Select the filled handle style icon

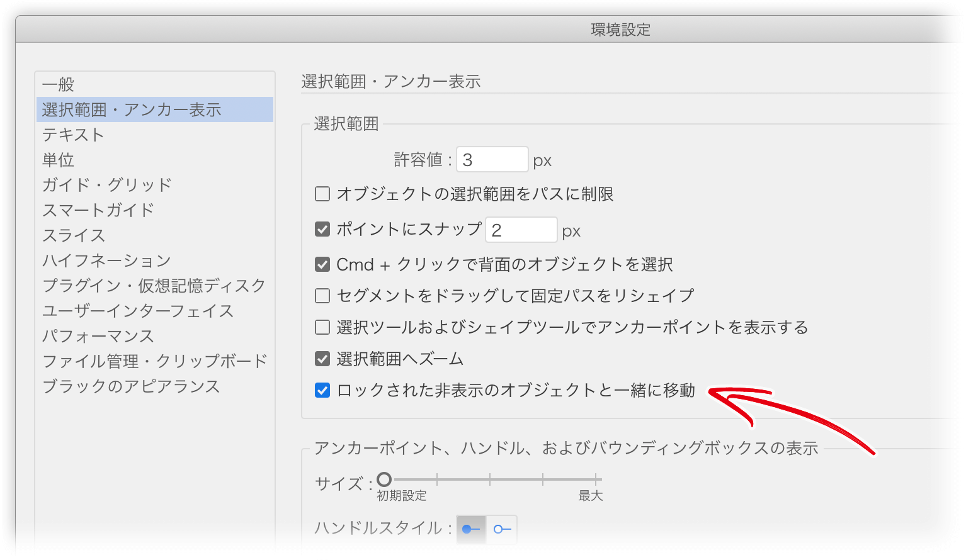[x=471, y=529]
